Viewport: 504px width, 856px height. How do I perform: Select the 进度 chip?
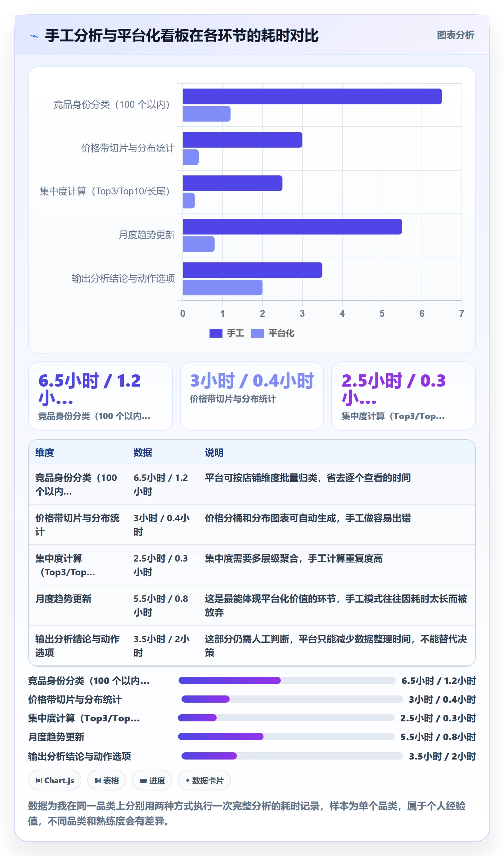pyautogui.click(x=152, y=780)
